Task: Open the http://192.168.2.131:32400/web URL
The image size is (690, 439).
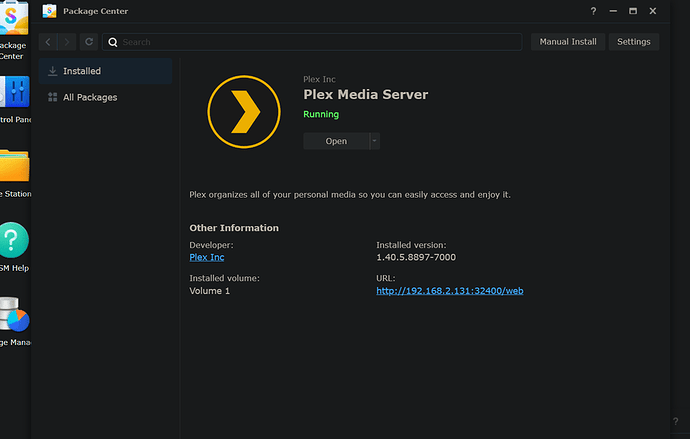Action: (450, 291)
